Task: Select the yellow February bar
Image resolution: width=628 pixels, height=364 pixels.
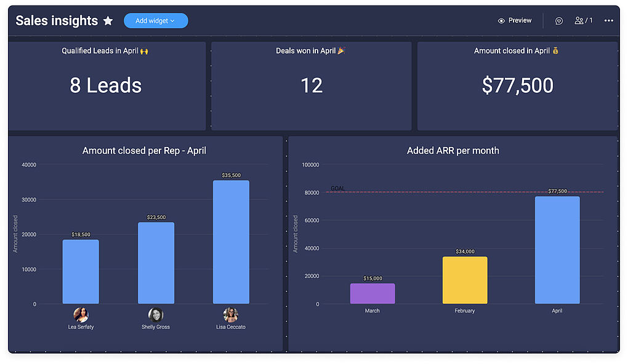Action: point(465,280)
